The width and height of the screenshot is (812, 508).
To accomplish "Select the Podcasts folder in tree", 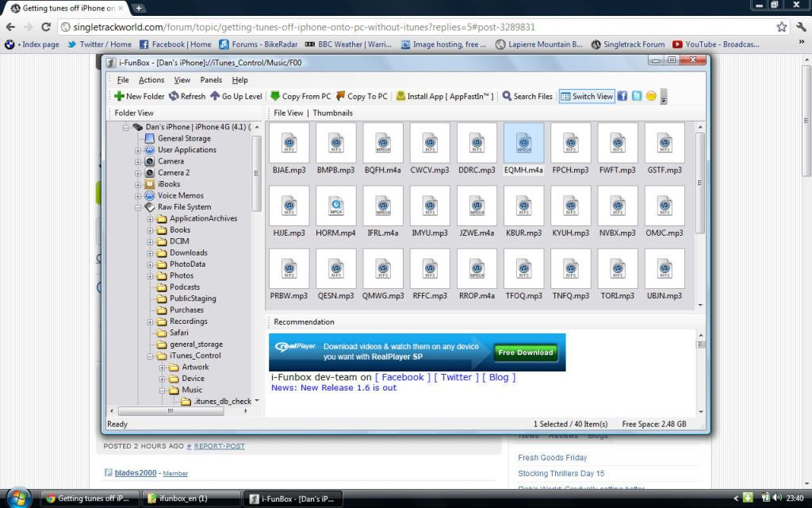I will pyautogui.click(x=185, y=287).
